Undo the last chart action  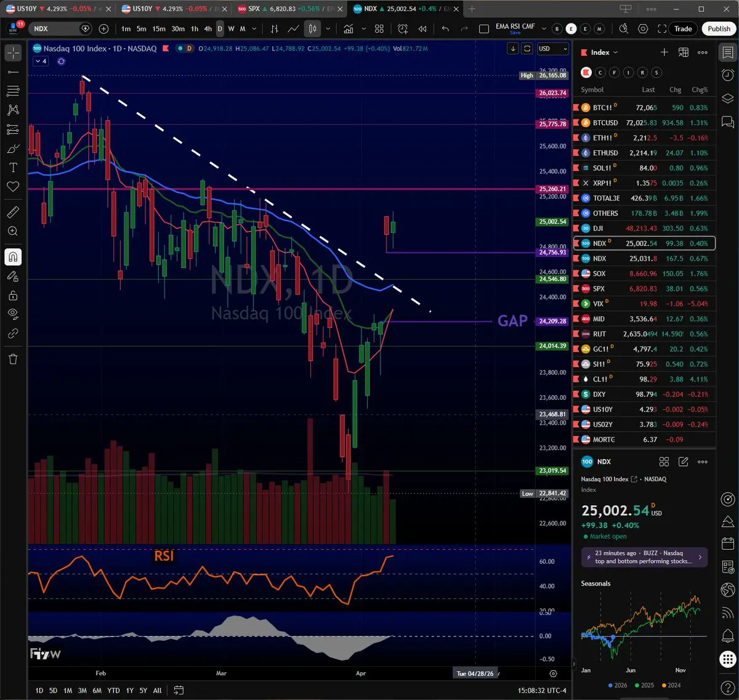tap(445, 29)
